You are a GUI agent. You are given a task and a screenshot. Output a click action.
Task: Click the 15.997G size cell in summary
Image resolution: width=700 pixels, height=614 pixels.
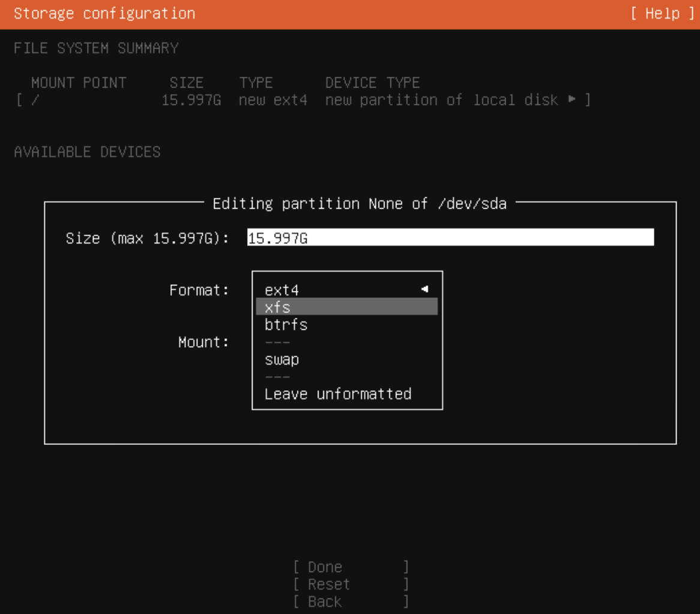coord(191,100)
